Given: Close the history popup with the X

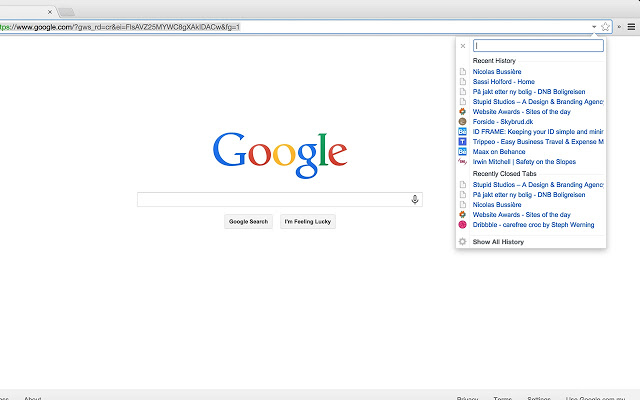Looking at the screenshot, I should (x=463, y=46).
